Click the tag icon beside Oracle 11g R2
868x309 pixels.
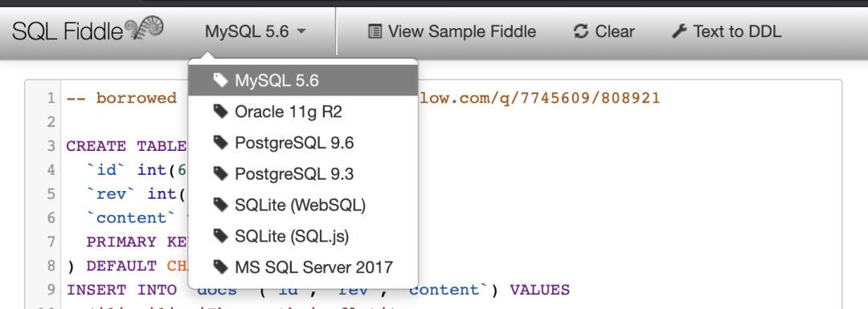point(220,112)
